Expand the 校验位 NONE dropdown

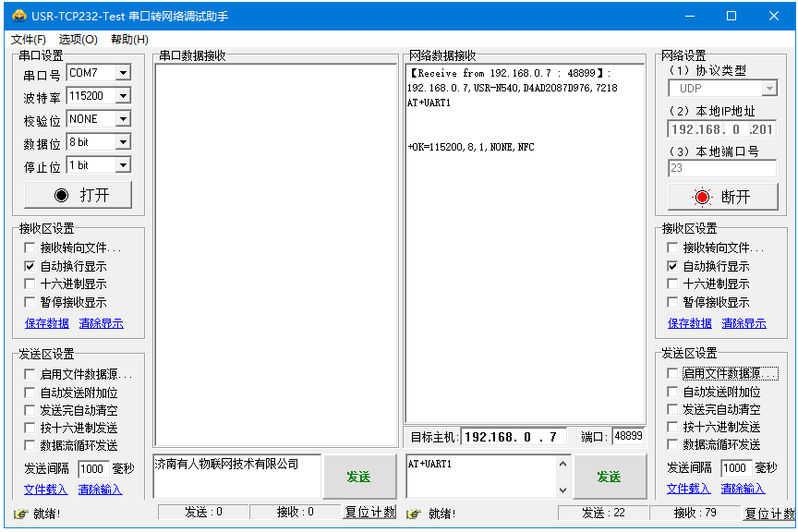(123, 119)
